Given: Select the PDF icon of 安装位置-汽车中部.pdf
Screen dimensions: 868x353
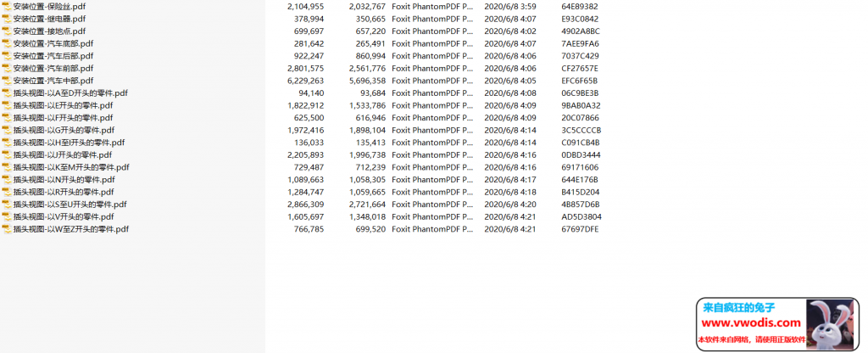Looking at the screenshot, I should [7, 81].
